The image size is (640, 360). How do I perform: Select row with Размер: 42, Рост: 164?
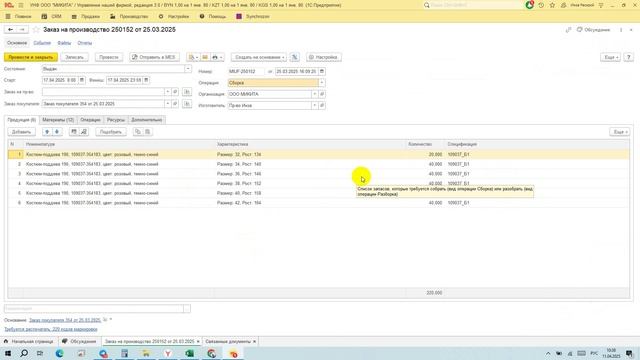318,203
